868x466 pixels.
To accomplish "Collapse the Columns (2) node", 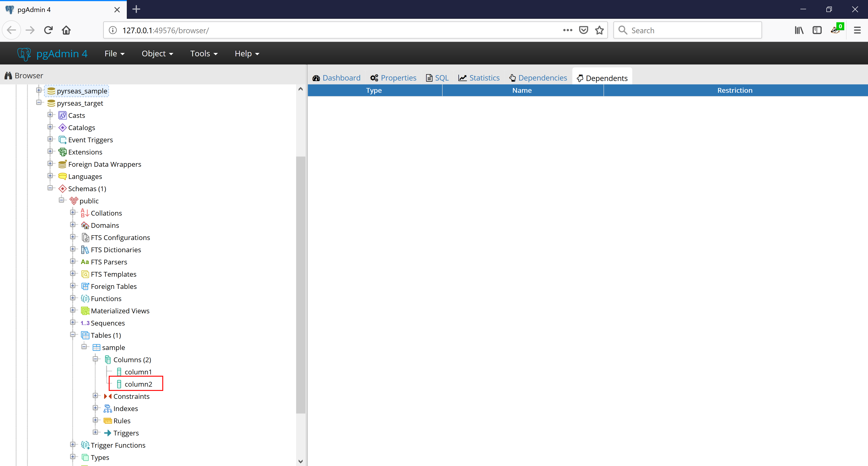I will [95, 359].
